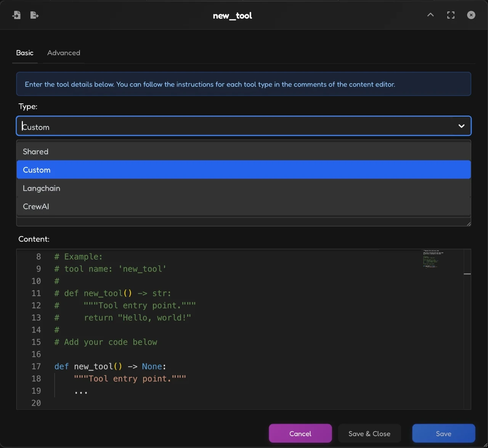Open the Type dropdown chevron

461,126
